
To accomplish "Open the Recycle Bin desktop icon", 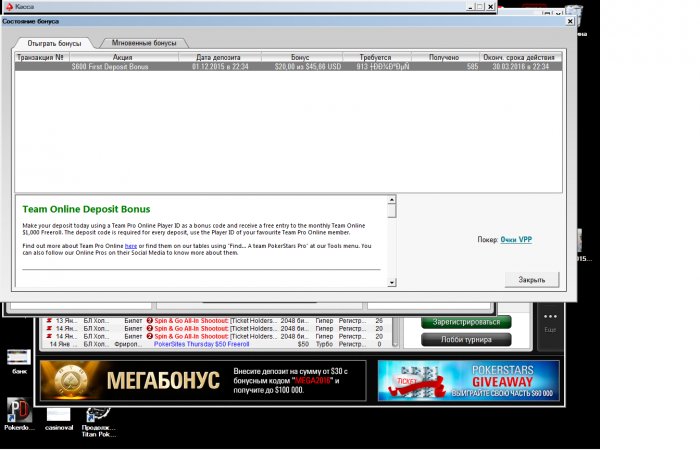I will 574,16.
